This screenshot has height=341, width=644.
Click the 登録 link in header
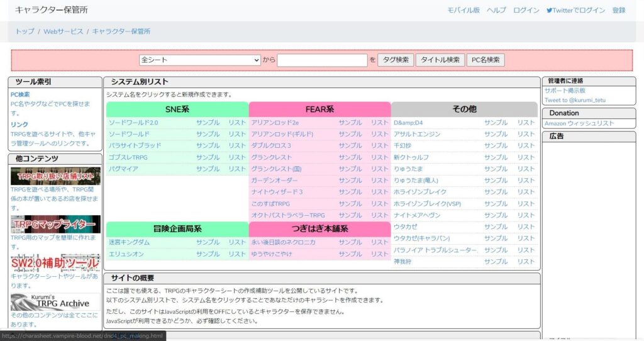pyautogui.click(x=619, y=10)
